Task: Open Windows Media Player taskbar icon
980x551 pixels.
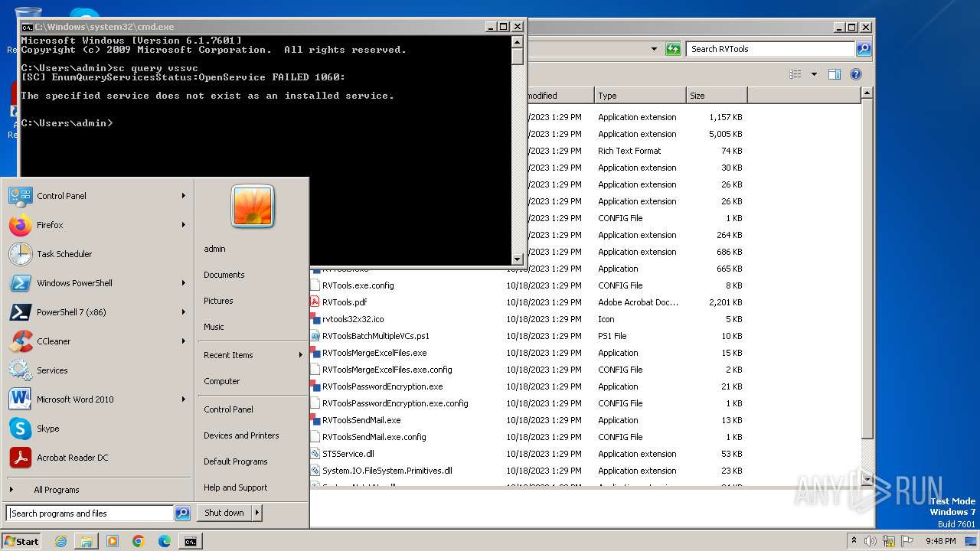Action: (x=113, y=541)
